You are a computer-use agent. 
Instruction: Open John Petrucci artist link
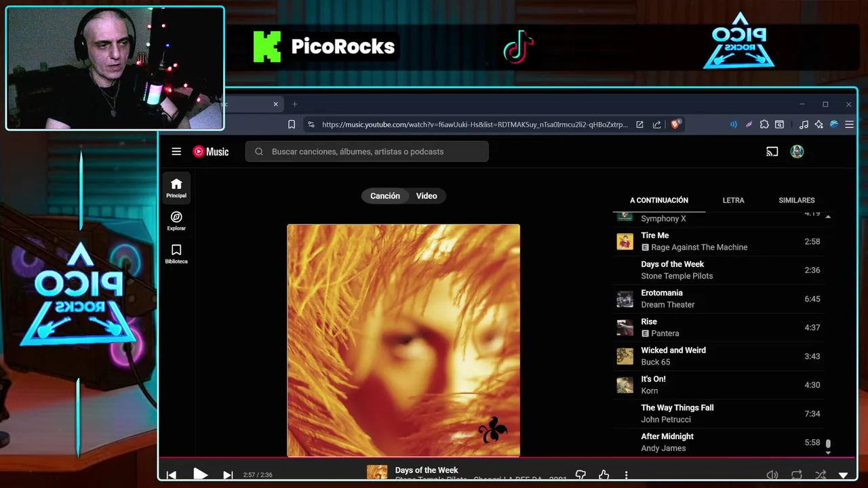click(x=666, y=420)
